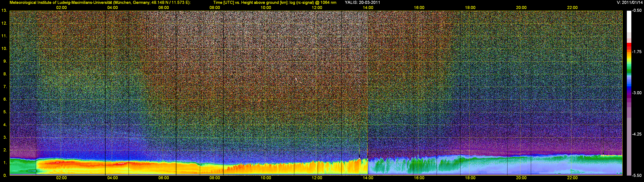Click the 4. km height axis label

[5, 125]
